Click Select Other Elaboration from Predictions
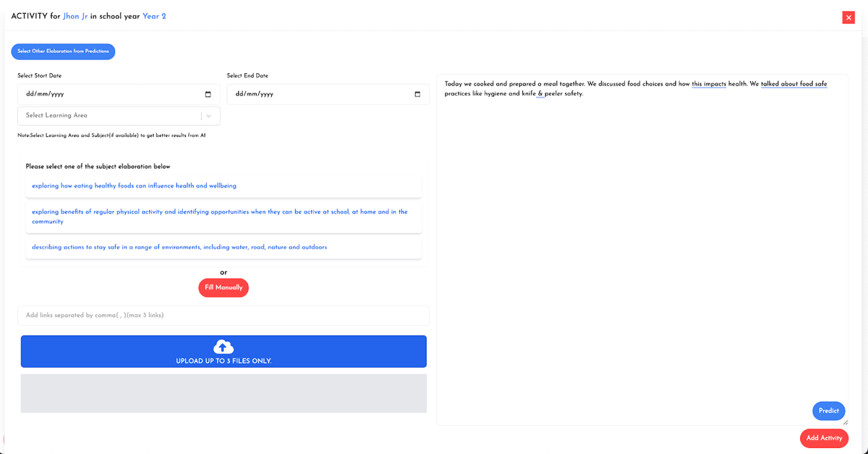Image resolution: width=868 pixels, height=454 pixels. [x=63, y=51]
